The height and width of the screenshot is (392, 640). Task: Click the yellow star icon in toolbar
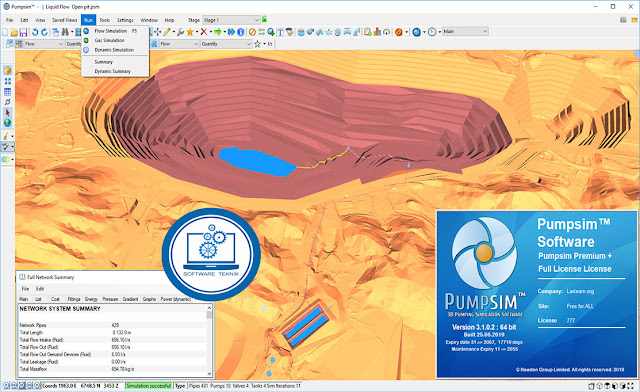(x=190, y=32)
